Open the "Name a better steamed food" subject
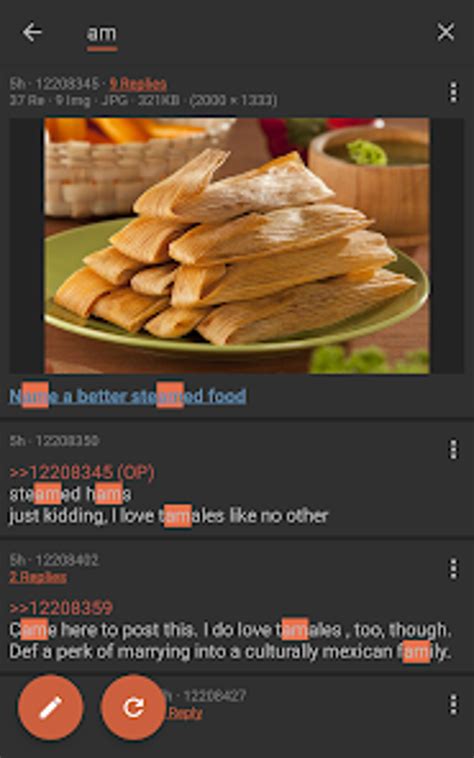This screenshot has width=474, height=758. point(128,396)
